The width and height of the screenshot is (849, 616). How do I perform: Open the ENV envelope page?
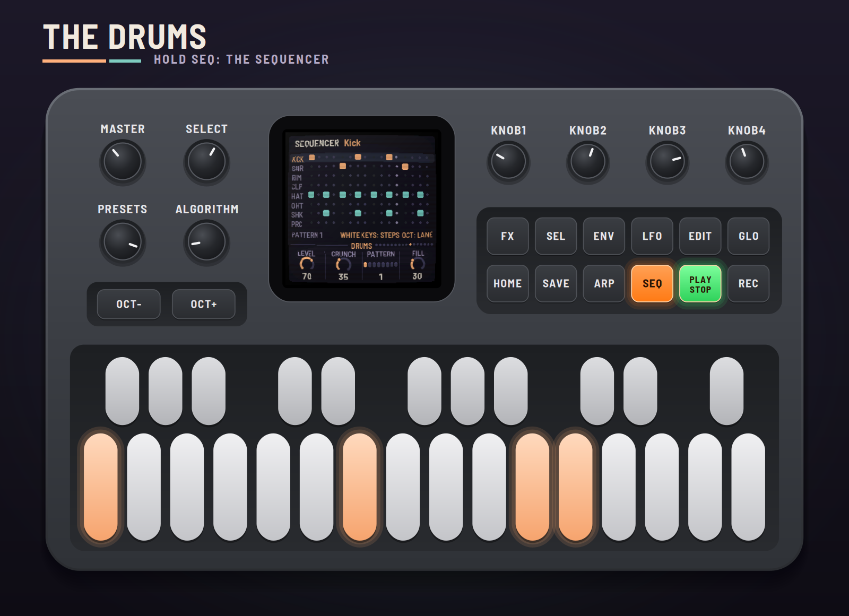point(604,236)
